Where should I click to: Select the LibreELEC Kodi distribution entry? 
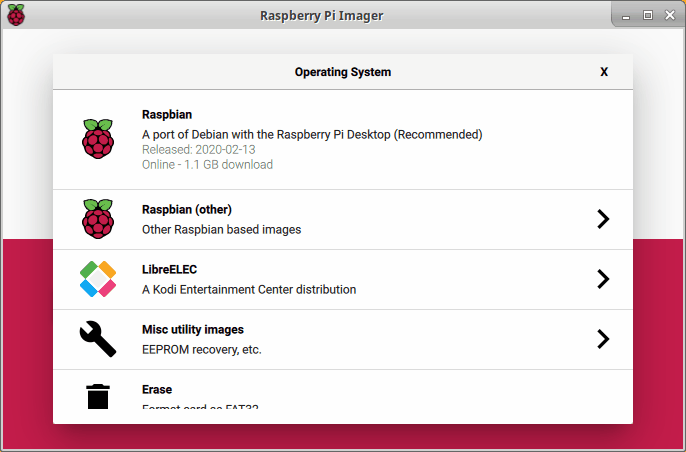click(248, 279)
